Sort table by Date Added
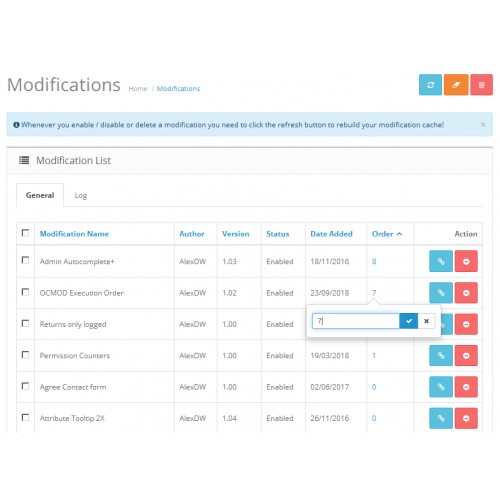The height and width of the screenshot is (500, 500). 331,234
